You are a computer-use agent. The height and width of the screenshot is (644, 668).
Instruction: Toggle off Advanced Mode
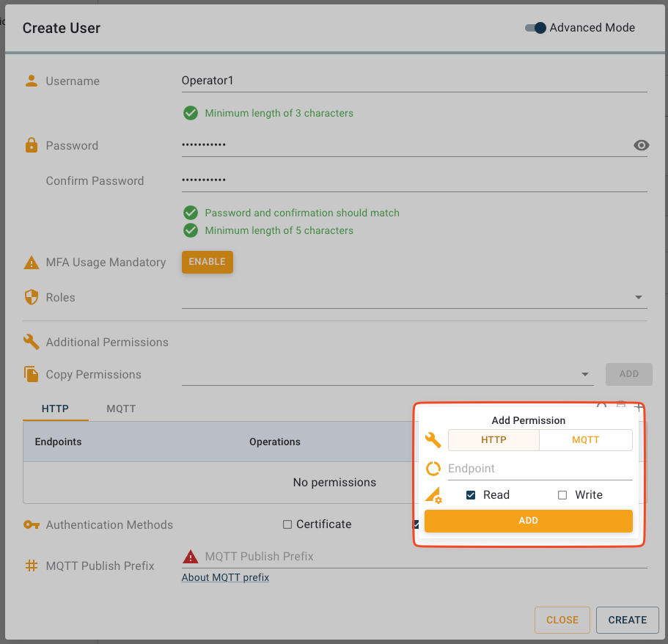534,27
